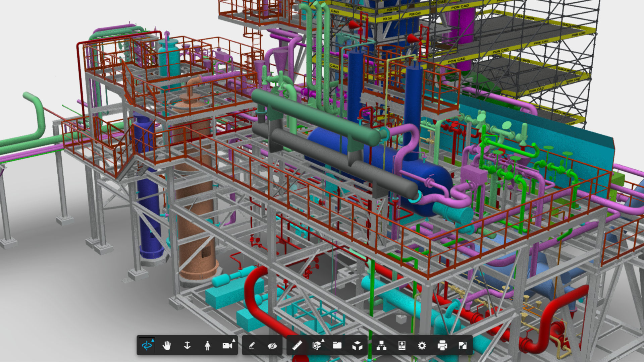Open the Model browser hierarchy panel
The width and height of the screenshot is (644, 362).
coord(381,345)
